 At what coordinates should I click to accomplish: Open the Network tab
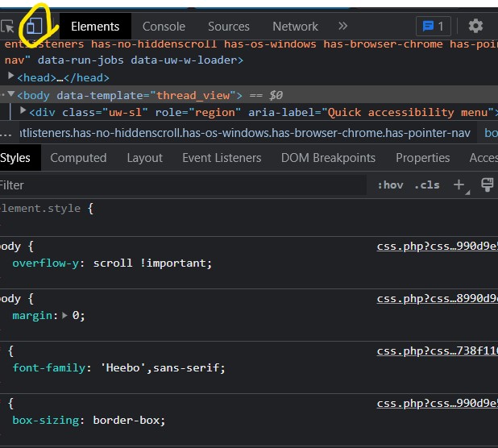[295, 27]
